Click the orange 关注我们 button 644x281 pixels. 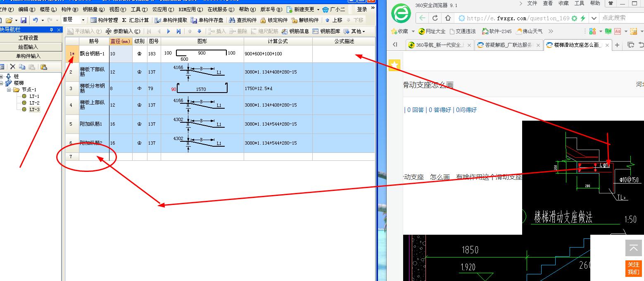click(x=634, y=268)
